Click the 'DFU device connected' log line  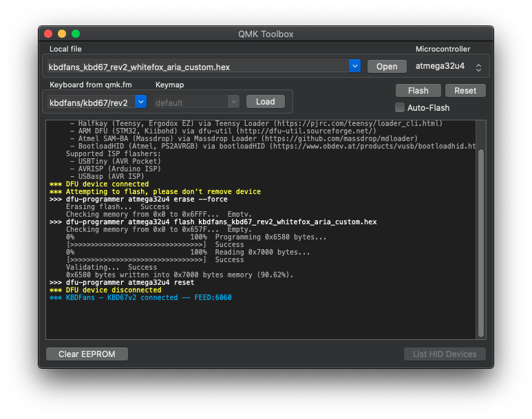coord(99,184)
